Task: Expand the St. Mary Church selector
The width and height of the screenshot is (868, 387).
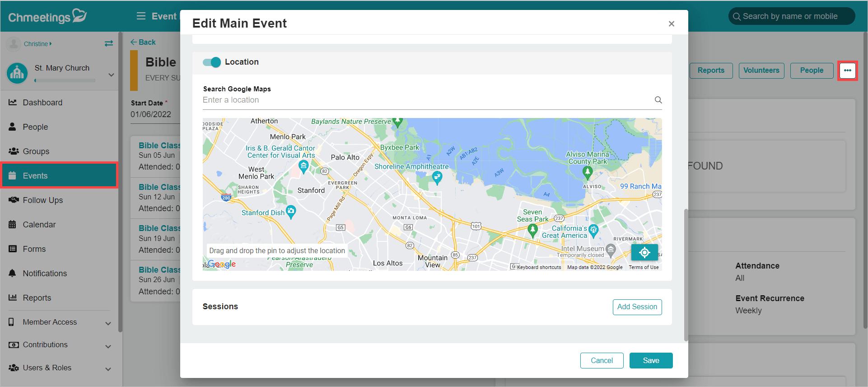Action: (111, 75)
